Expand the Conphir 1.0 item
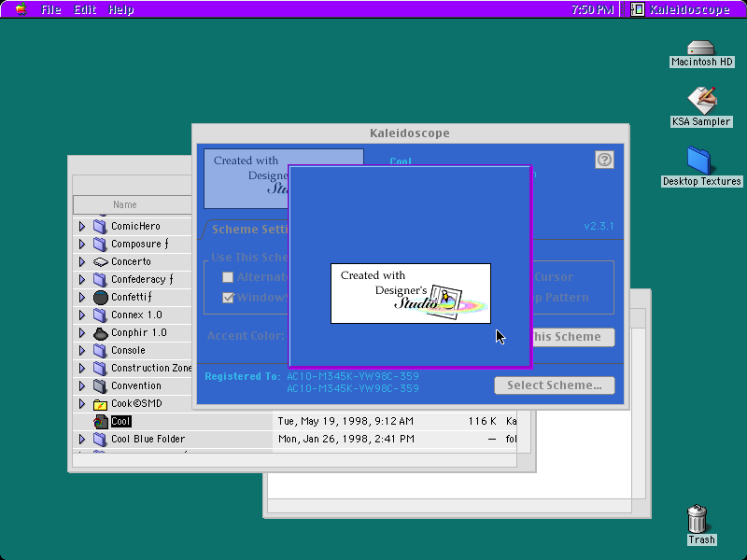 tap(82, 332)
